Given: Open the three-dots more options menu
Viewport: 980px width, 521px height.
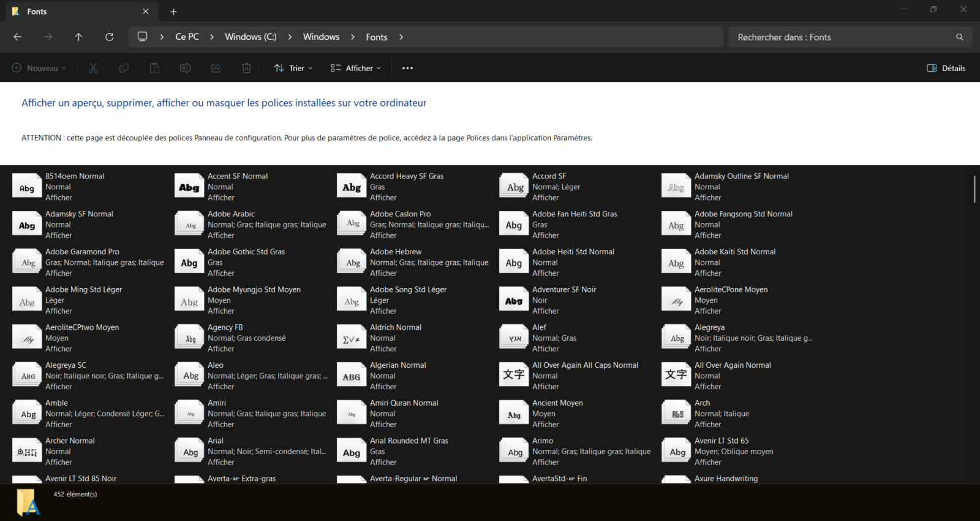Looking at the screenshot, I should tap(407, 68).
